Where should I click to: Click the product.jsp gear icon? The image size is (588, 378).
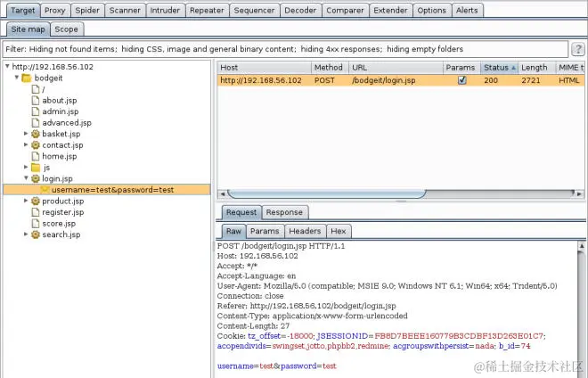36,201
